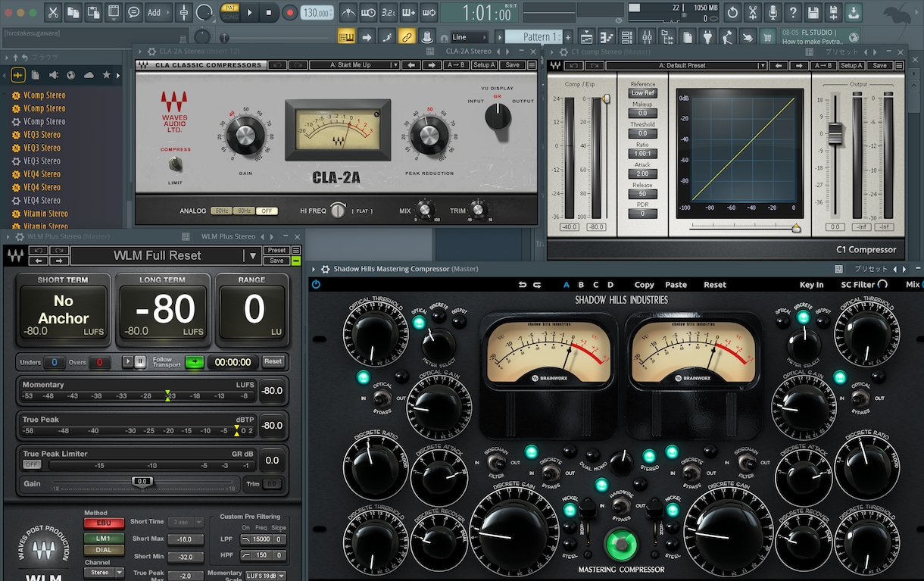The height and width of the screenshot is (581, 924).
Task: Open the Pattern 1 selector
Action: pos(535,36)
